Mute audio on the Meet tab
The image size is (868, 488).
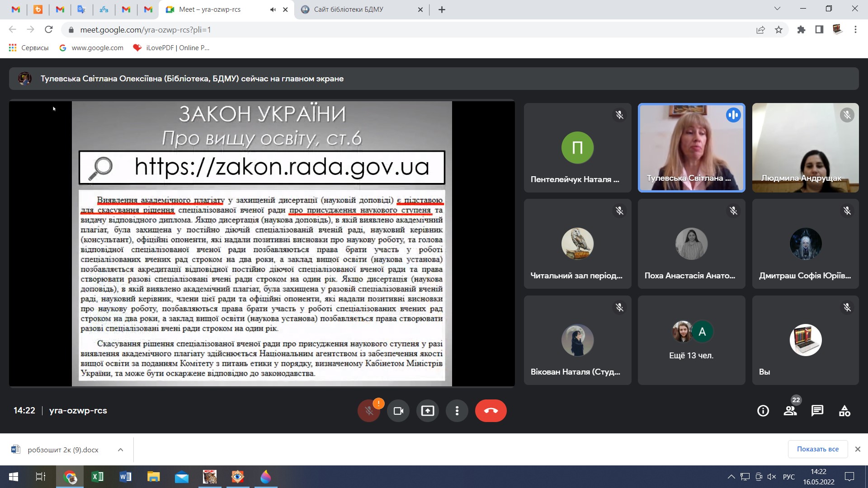[273, 9]
